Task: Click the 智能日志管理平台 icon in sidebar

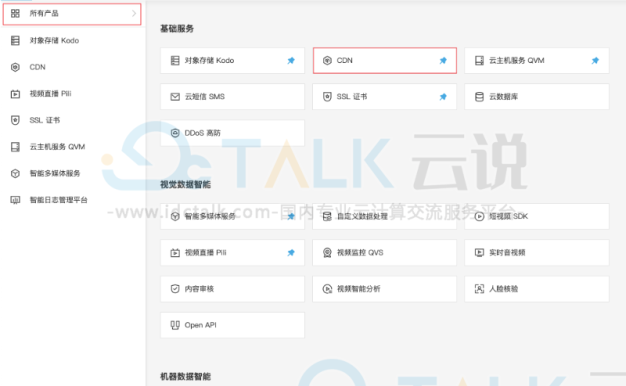Action: pyautogui.click(x=15, y=200)
